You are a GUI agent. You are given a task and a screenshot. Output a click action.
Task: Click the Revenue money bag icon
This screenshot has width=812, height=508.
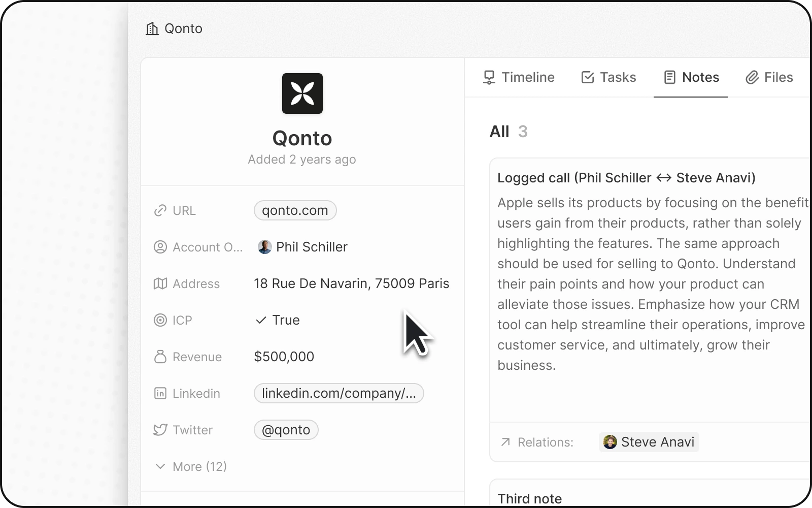tap(160, 357)
